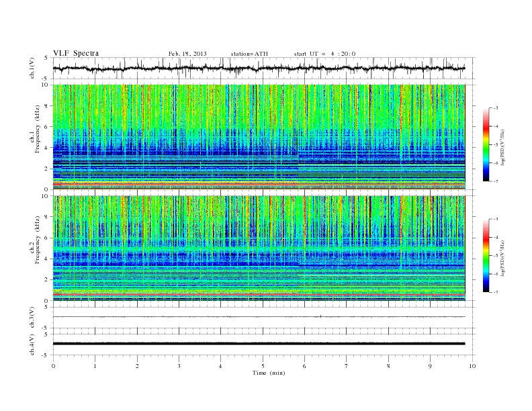Click the "-3" tick on ch.1 colorbar
Viewport: 532px width, 411px height.
[495, 108]
